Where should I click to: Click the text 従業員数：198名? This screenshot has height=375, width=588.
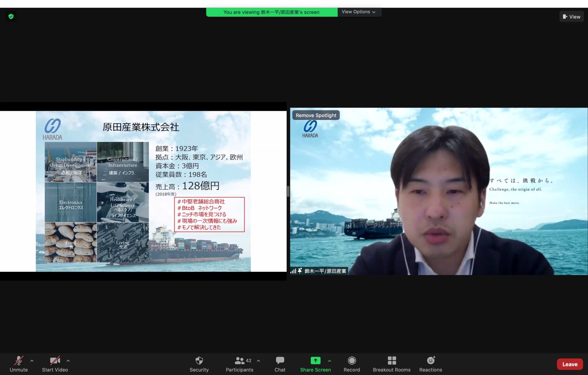181,174
